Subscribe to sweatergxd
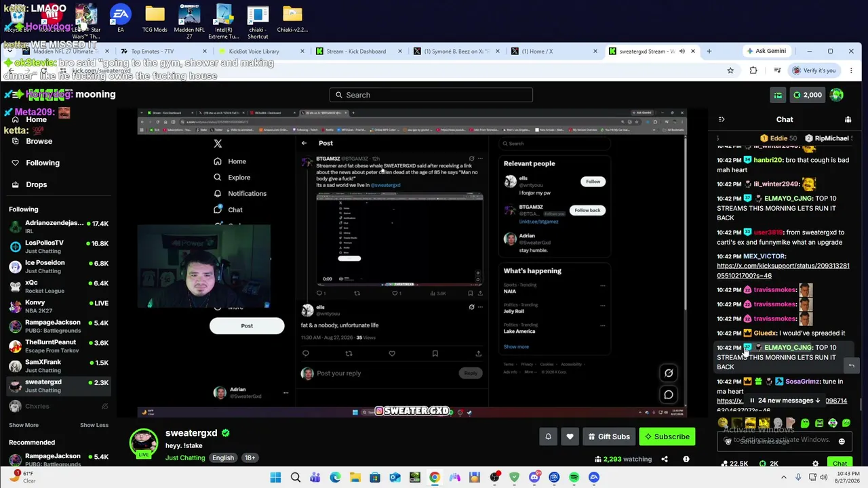Screen dimensions: 868x488 [x=667, y=436]
